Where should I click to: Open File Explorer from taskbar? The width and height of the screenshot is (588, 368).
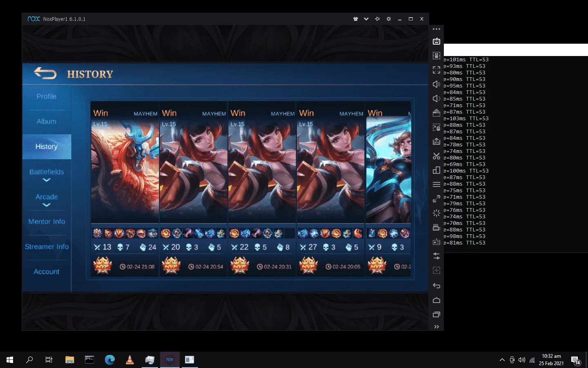coord(70,360)
